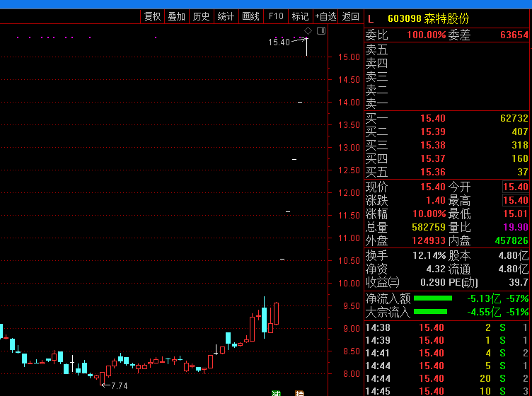Click the red L icon beside stock code
The width and height of the screenshot is (532, 396).
coord(371,19)
